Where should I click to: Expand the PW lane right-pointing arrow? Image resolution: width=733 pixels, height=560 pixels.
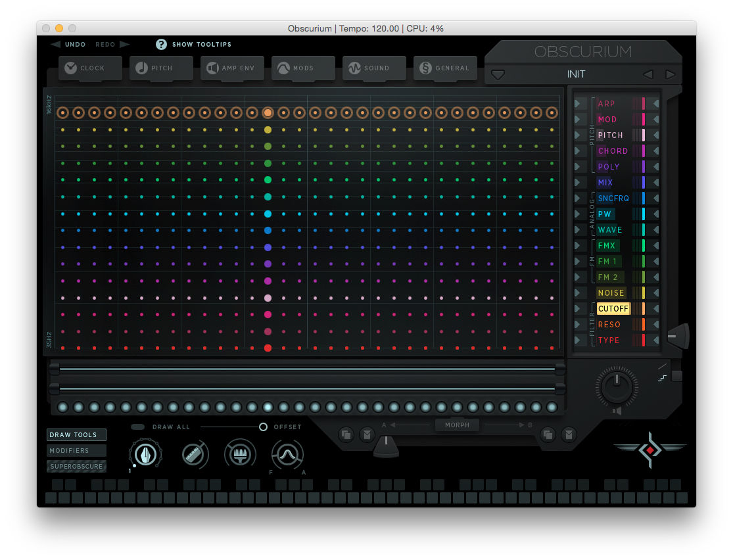(578, 214)
